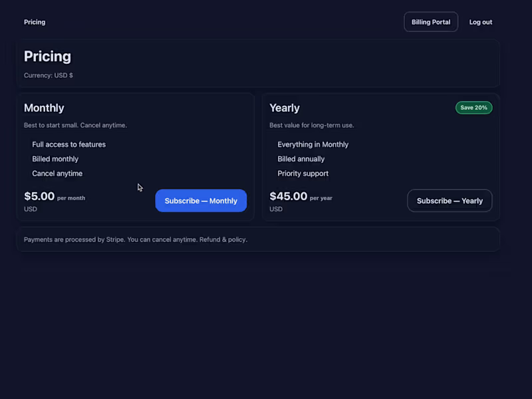Open the Refund & policy link
Image resolution: width=532 pixels, height=399 pixels.
pyautogui.click(x=225, y=239)
